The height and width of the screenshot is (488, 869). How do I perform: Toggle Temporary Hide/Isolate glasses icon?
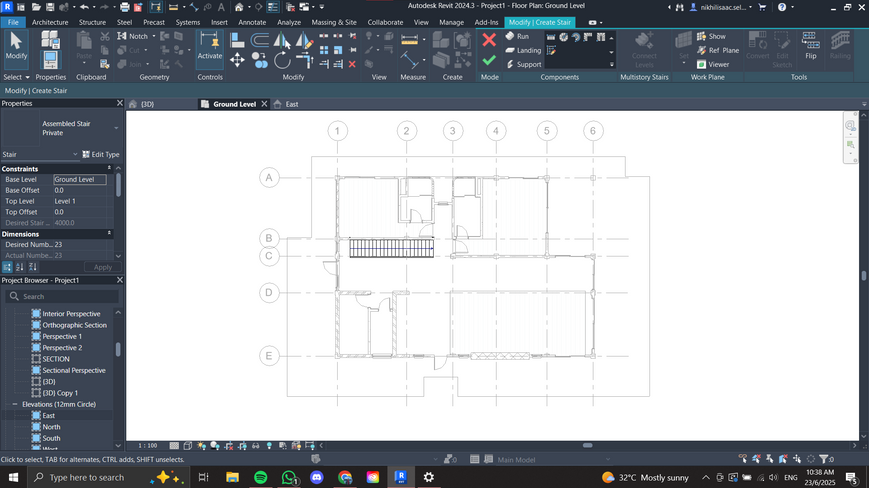click(255, 445)
